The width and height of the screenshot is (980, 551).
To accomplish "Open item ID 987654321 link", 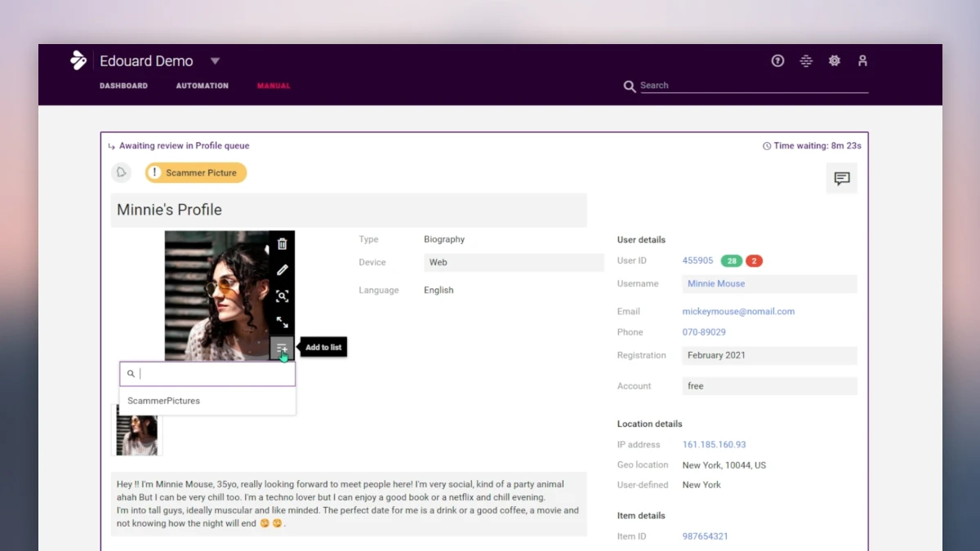I will point(705,536).
